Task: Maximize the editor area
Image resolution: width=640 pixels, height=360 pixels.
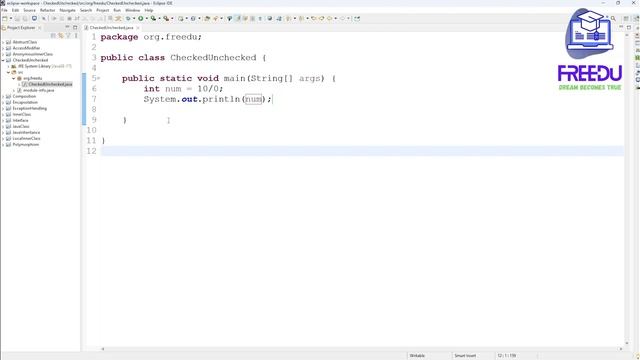Action: [629, 27]
